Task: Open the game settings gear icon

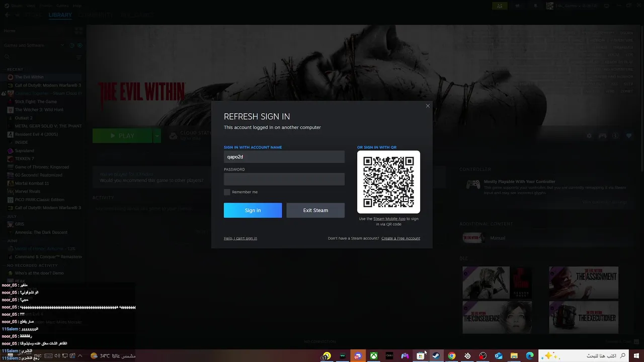Action: point(589,136)
